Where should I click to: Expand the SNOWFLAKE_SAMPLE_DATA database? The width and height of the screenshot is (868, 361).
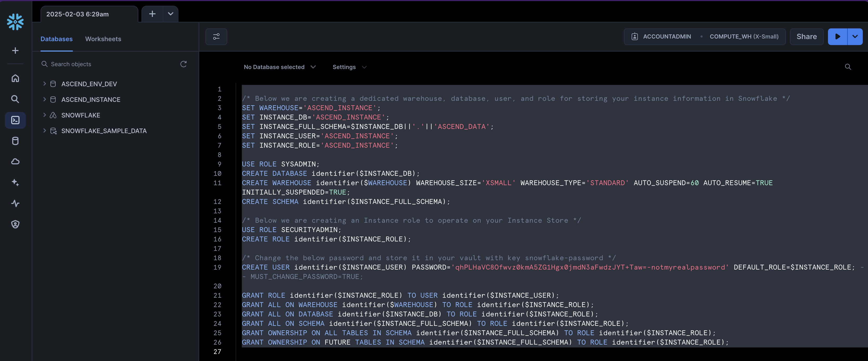[x=44, y=130]
